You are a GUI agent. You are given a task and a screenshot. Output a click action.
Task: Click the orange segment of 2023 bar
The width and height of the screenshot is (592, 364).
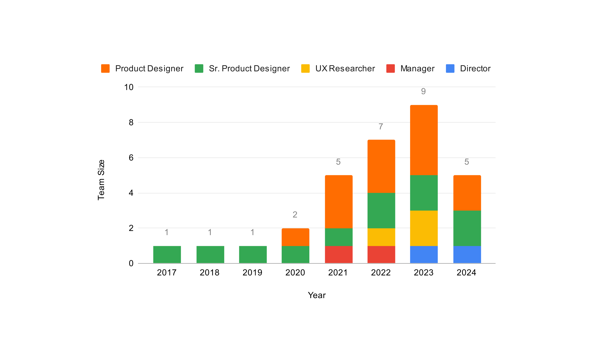tap(424, 140)
